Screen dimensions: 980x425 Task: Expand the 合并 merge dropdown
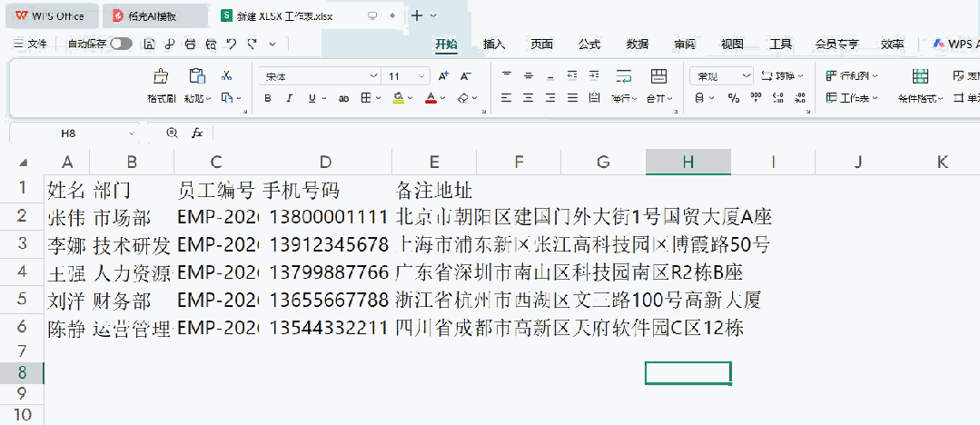(670, 98)
